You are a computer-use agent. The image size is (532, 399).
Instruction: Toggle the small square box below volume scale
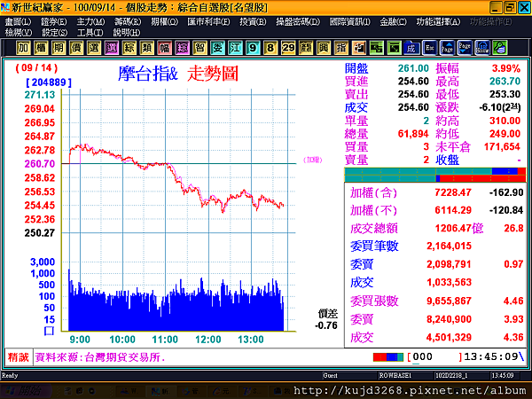click(x=49, y=331)
